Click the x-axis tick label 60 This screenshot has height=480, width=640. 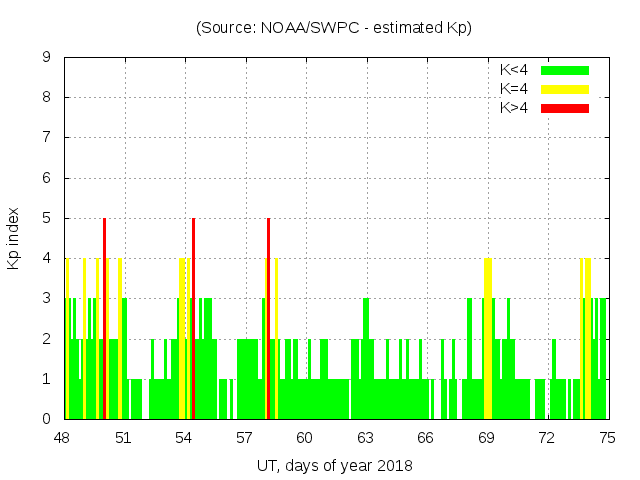pos(304,438)
